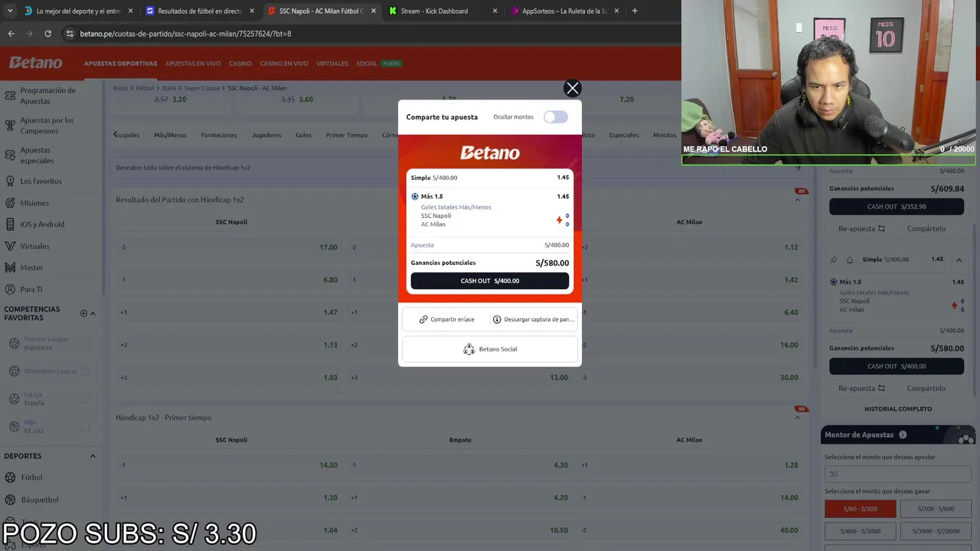The height and width of the screenshot is (551, 980).
Task: Open site info icon in address bar
Action: pyautogui.click(x=70, y=34)
